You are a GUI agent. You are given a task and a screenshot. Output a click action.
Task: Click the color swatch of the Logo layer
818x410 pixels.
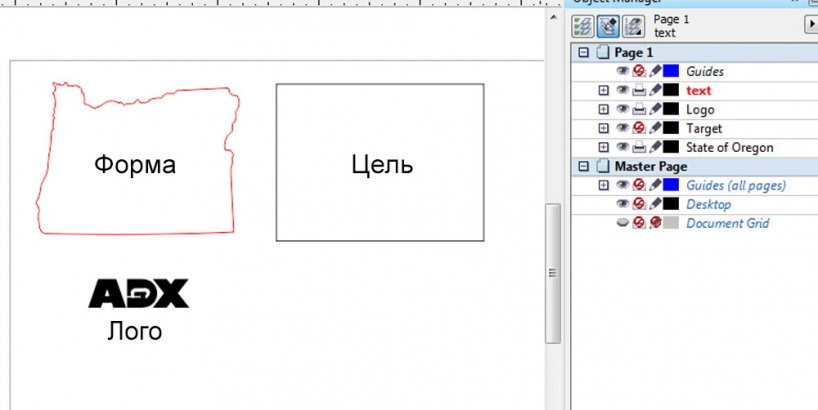point(671,110)
